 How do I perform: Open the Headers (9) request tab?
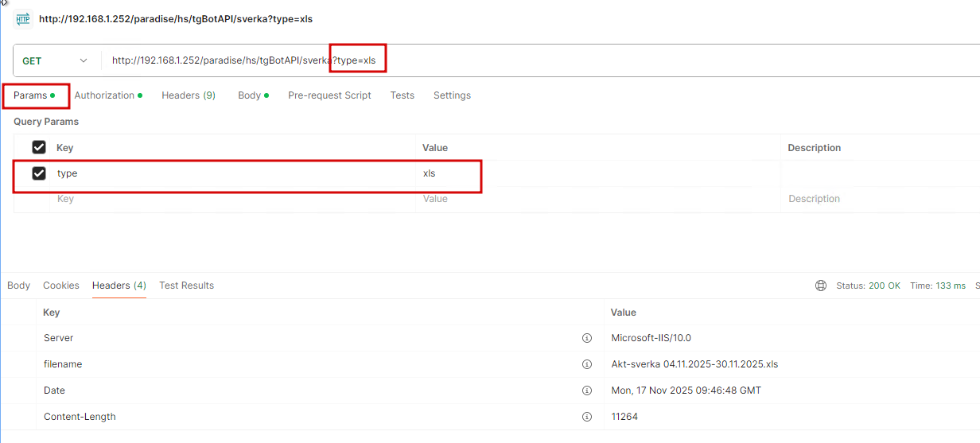pyautogui.click(x=189, y=95)
